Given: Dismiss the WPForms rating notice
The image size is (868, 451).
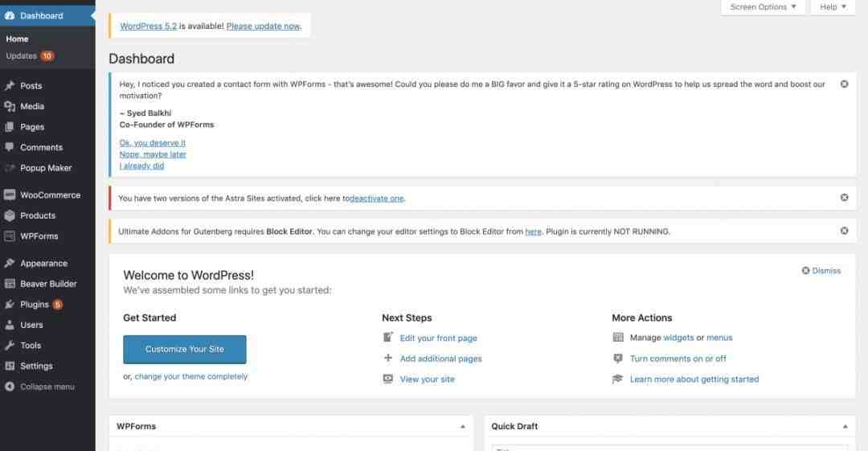Looking at the screenshot, I should pos(844,84).
